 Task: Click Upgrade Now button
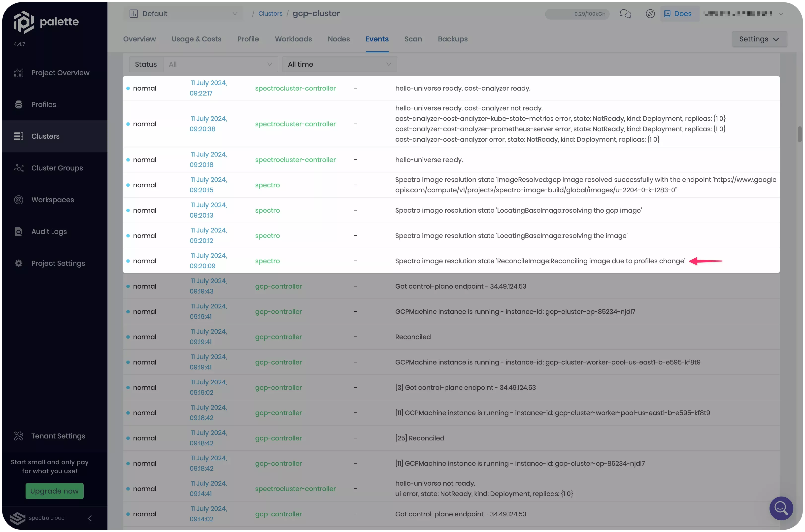pos(54,491)
